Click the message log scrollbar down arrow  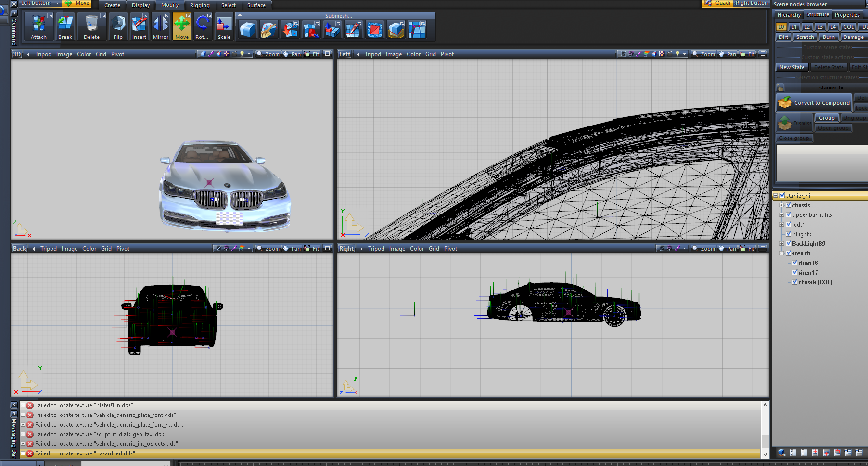[765, 454]
